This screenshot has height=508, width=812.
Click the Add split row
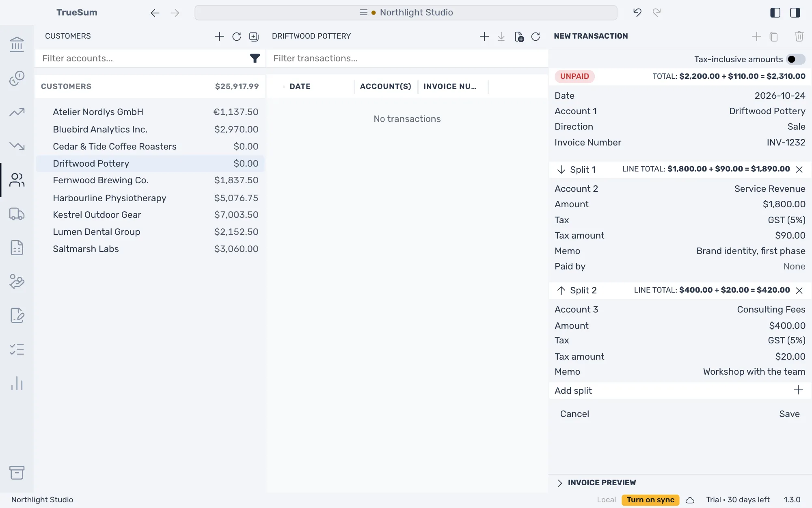pos(680,391)
